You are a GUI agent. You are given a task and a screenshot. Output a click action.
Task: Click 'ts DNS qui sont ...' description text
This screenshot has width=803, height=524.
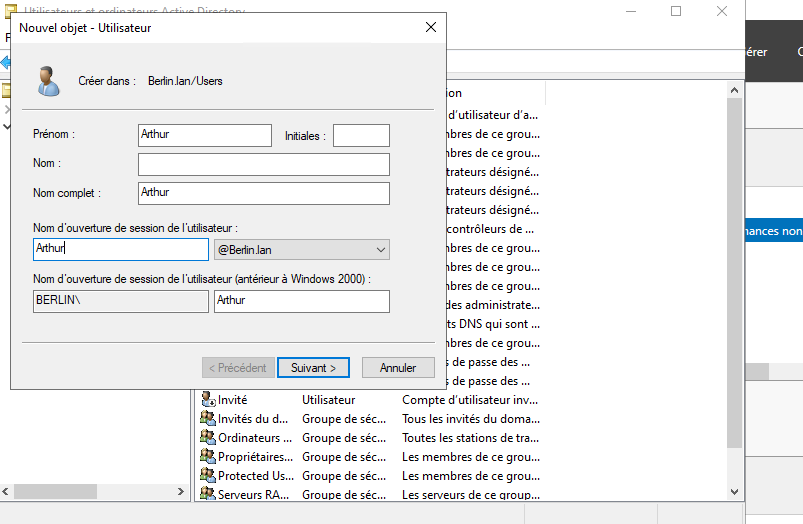(493, 324)
